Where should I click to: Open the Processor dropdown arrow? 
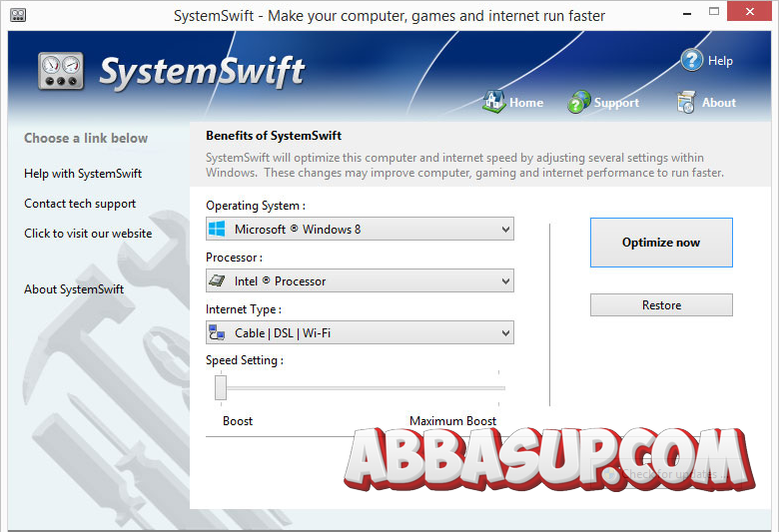tap(505, 281)
